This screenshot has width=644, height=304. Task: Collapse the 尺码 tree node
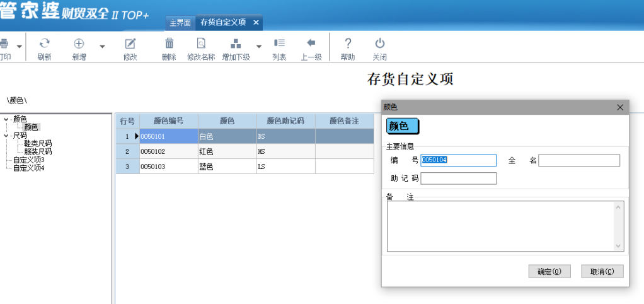coord(6,136)
